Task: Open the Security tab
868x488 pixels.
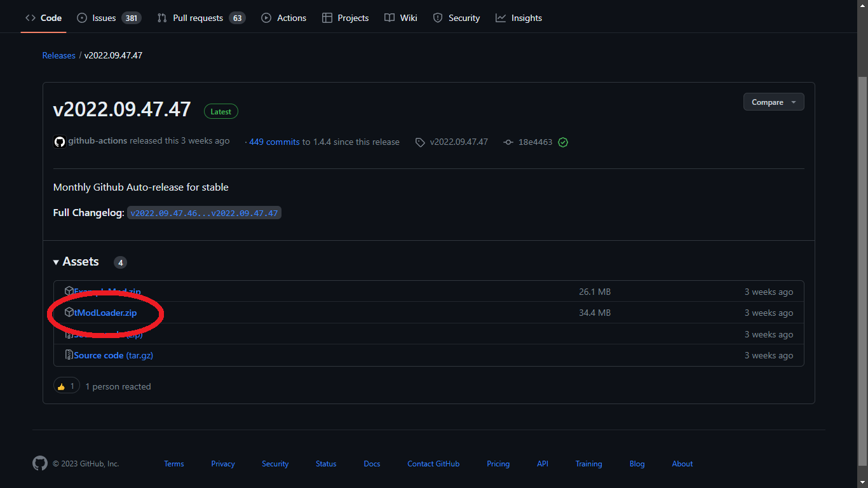Action: coord(456,18)
